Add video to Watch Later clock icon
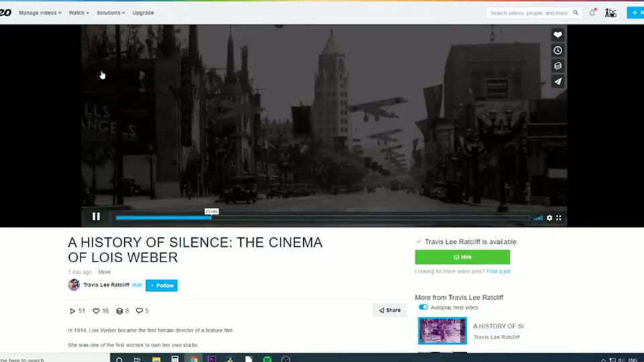The image size is (644, 362). [557, 50]
